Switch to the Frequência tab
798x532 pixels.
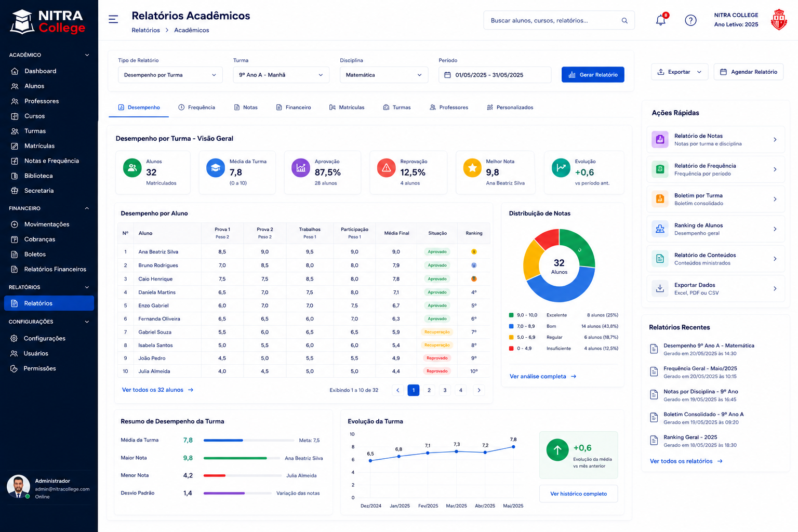pos(196,108)
